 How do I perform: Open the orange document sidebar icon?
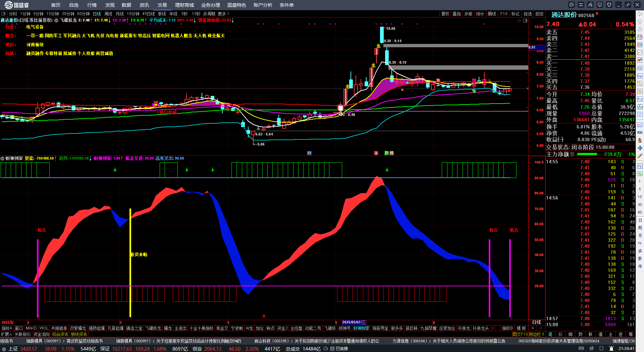coord(640,92)
